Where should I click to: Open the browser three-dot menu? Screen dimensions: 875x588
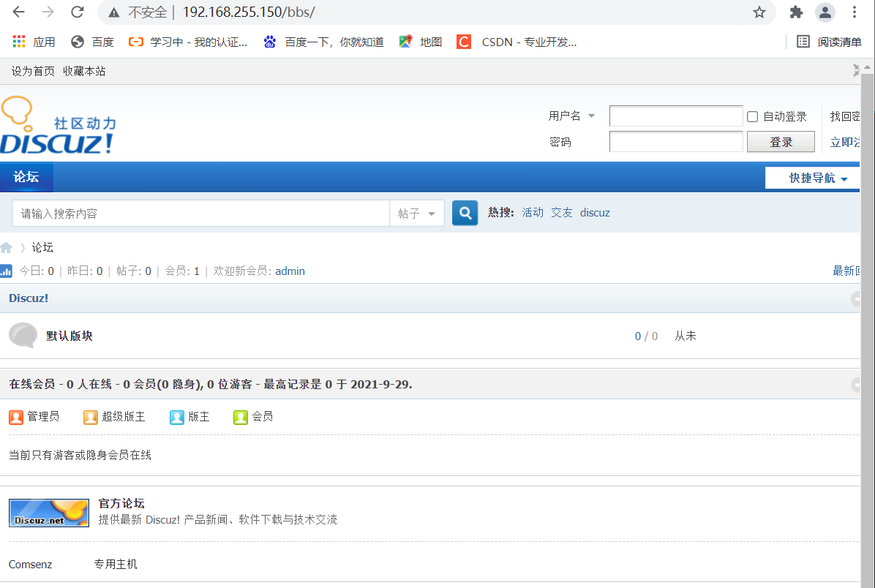(855, 12)
